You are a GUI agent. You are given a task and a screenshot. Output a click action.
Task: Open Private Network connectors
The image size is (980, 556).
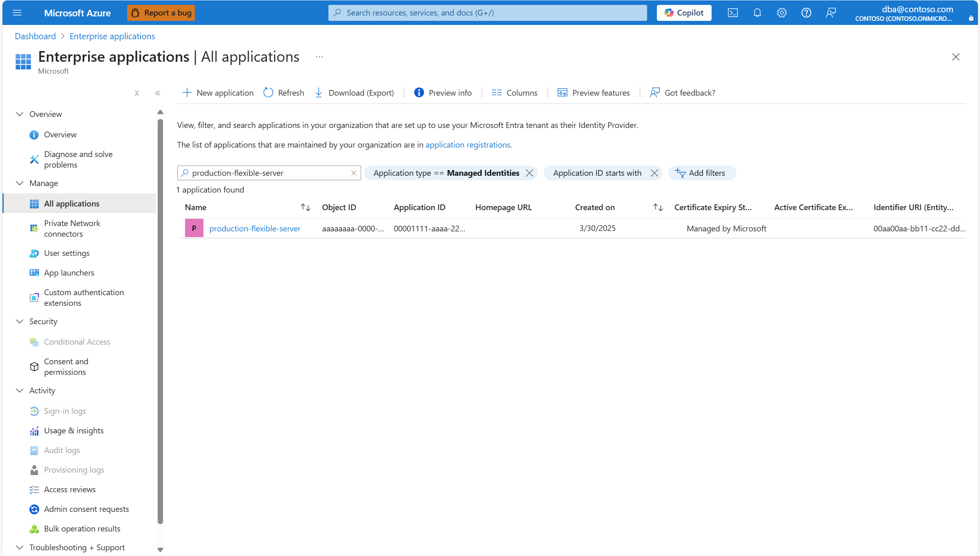[72, 229]
